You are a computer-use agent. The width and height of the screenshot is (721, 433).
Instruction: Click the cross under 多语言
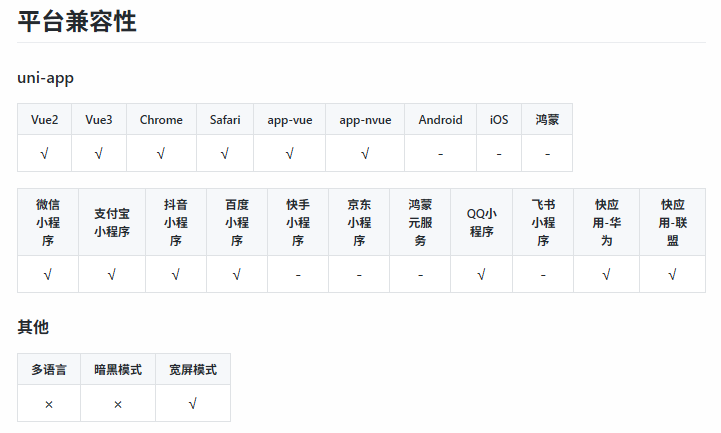coord(49,405)
